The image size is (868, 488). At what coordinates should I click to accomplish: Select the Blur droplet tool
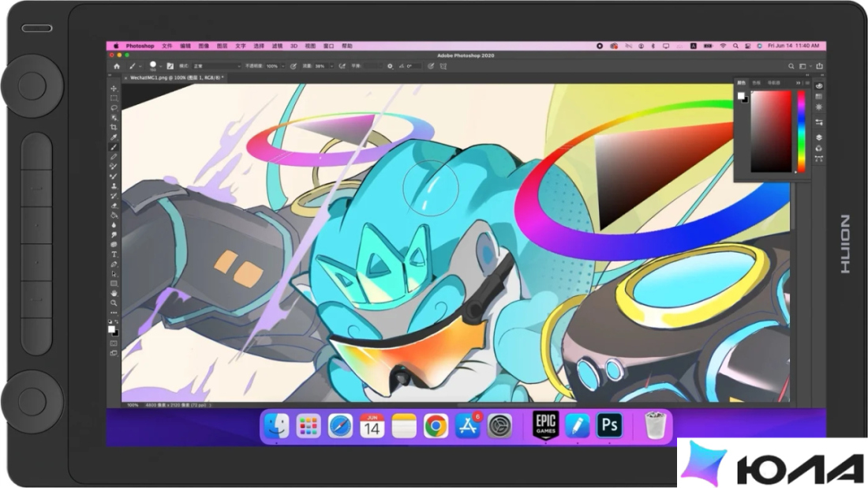point(114,225)
